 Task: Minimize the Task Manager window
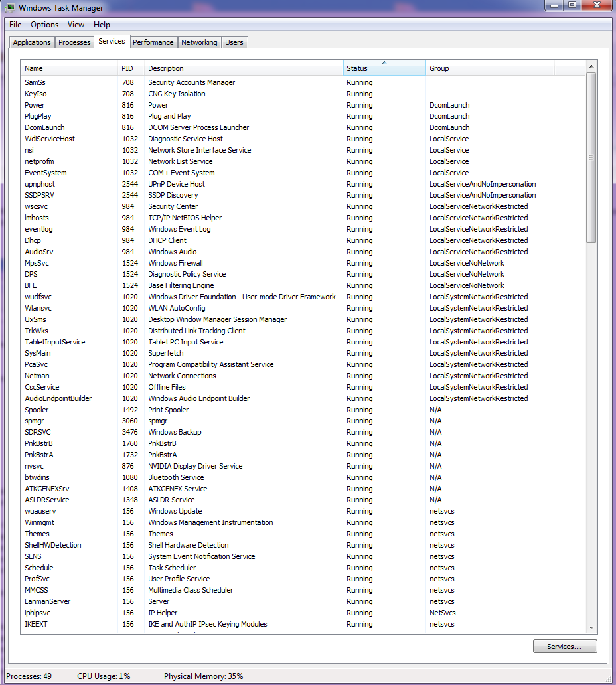point(555,6)
